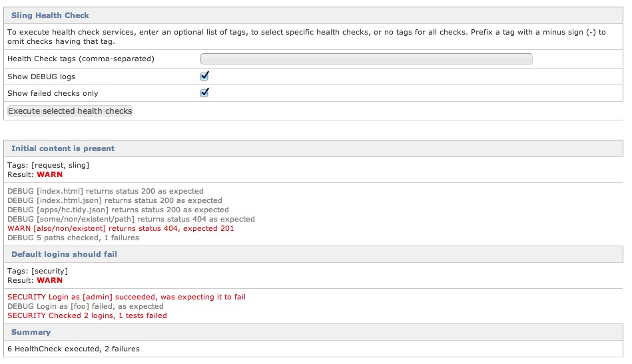Click the SECURITY Checked 2 logins line
Image resolution: width=632 pixels, height=364 pixels.
click(x=87, y=315)
